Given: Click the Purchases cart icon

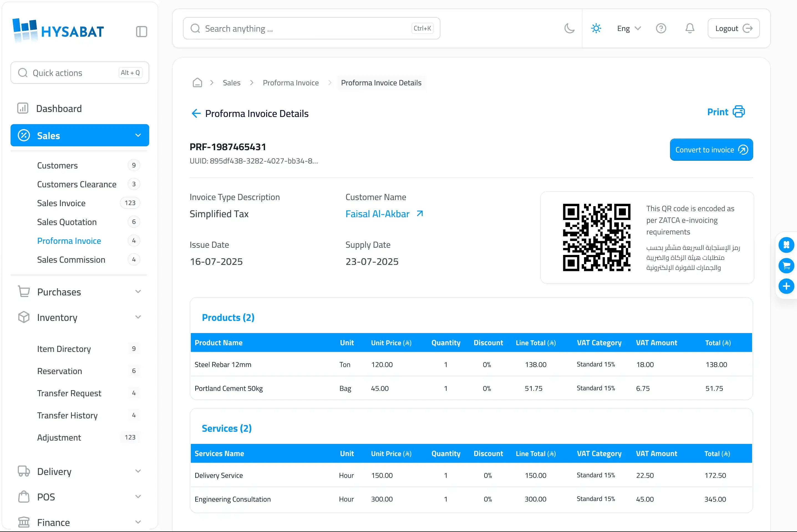Looking at the screenshot, I should click(24, 291).
